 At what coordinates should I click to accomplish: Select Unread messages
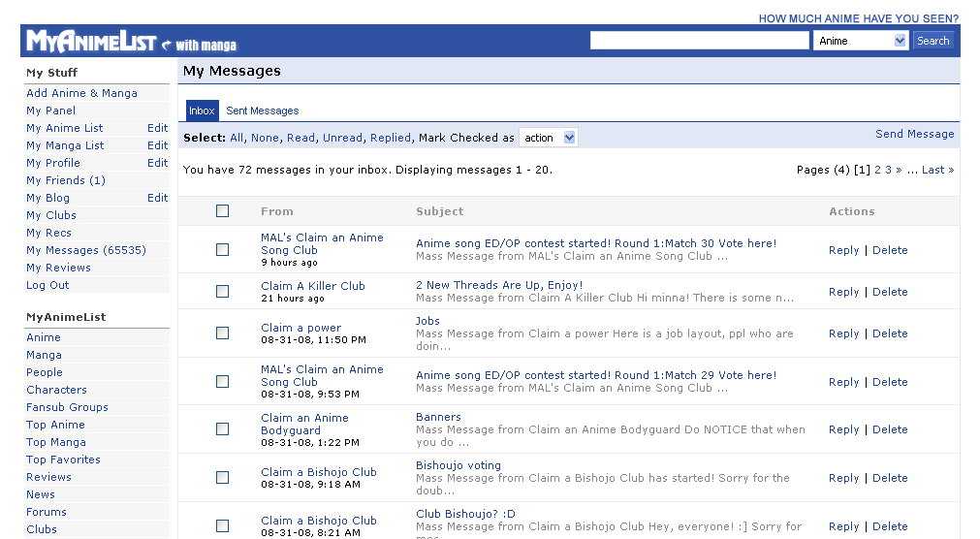[342, 138]
